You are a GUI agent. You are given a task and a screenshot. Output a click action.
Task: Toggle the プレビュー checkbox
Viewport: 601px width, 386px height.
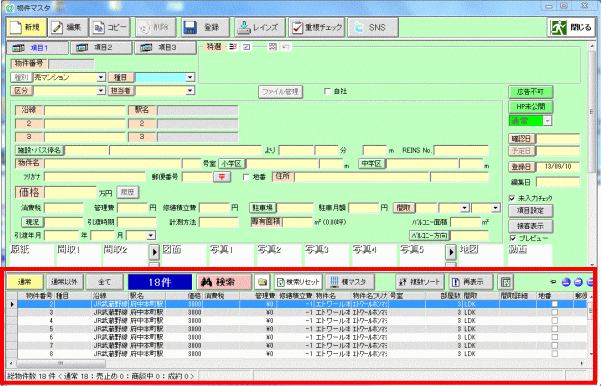click(x=513, y=238)
